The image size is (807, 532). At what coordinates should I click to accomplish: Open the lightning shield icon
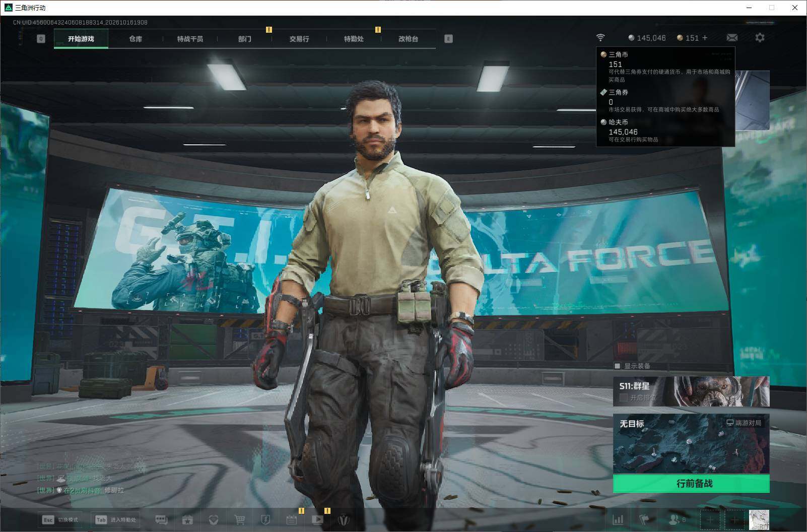[265, 519]
